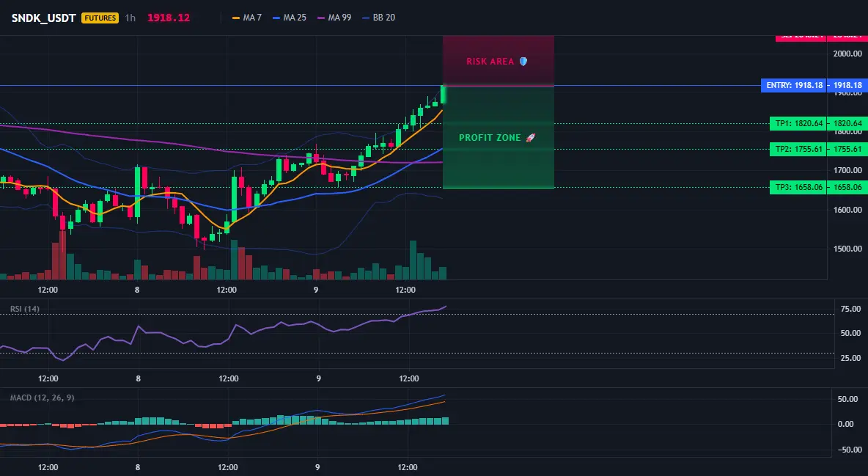Click the 75.00 RSI axis value

point(850,309)
